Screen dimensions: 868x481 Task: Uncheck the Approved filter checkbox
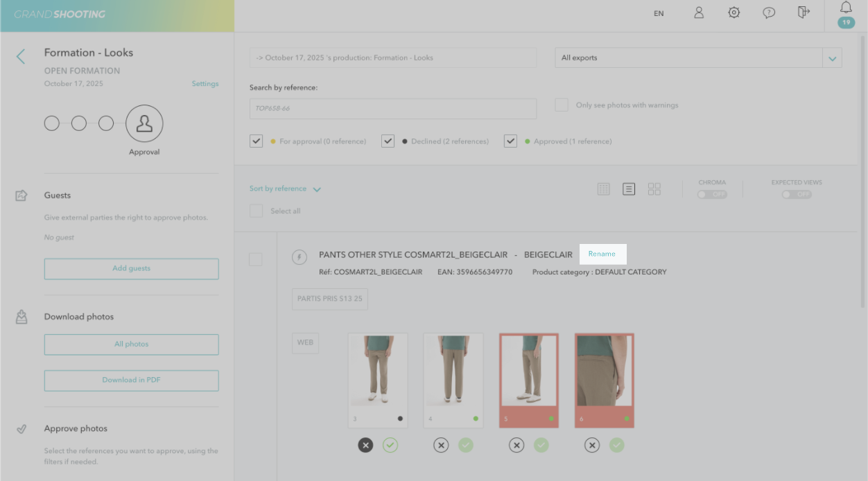(511, 141)
